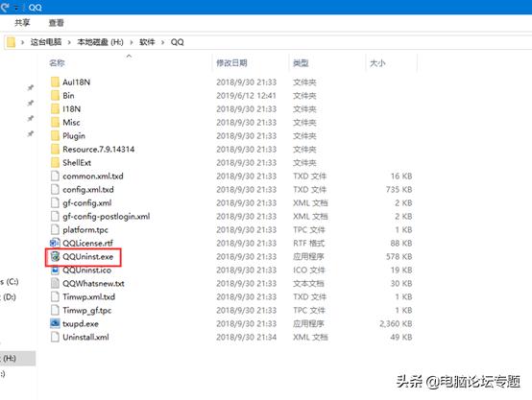Sort by 类型 column header
Screen dimensions: 532x400
301,63
